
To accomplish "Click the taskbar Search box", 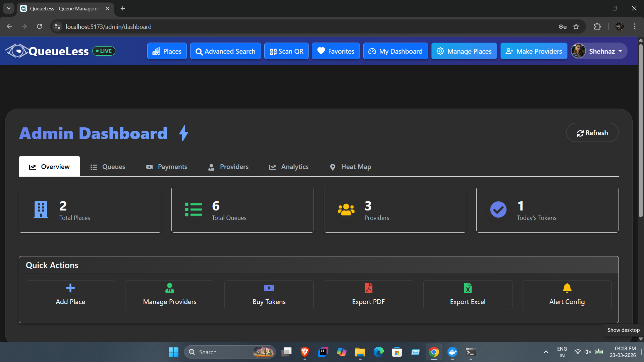I will (x=230, y=352).
